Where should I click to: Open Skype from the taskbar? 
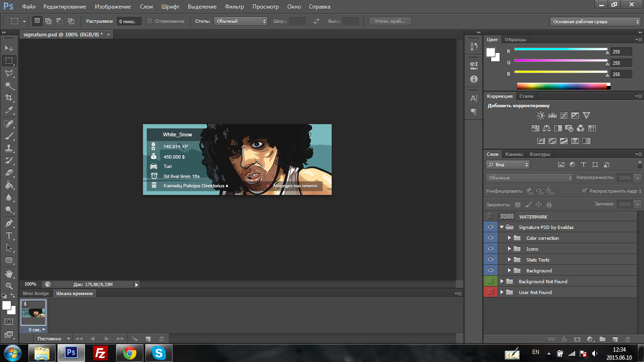[159, 353]
